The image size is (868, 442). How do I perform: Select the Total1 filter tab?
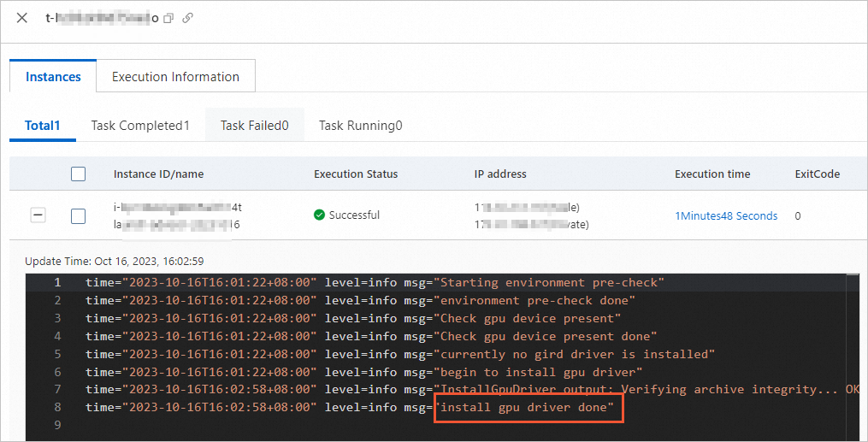tap(43, 126)
